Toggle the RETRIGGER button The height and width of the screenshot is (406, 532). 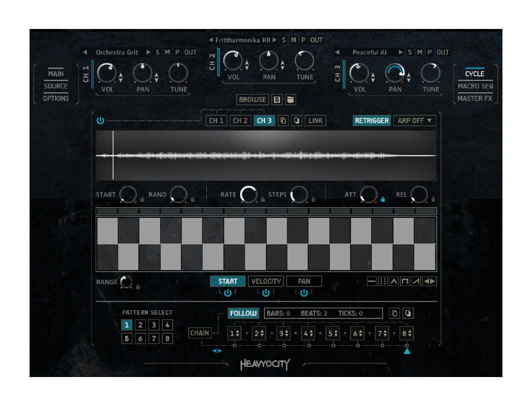click(372, 121)
